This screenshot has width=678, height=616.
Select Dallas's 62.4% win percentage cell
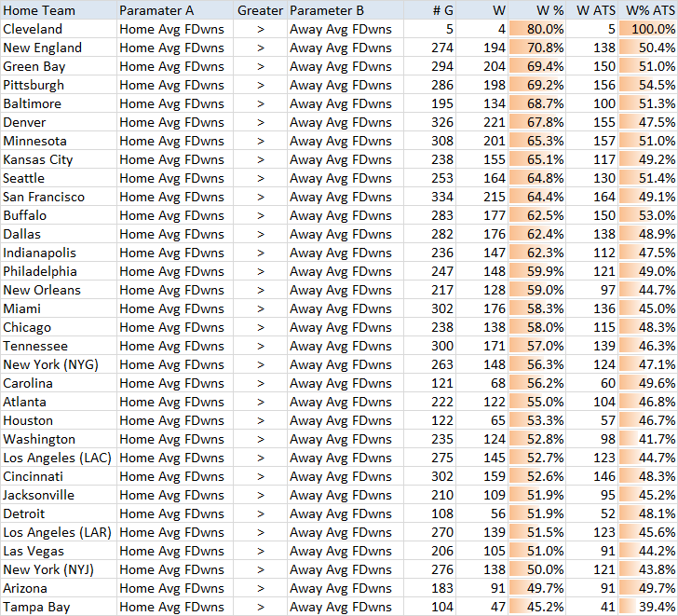(537, 234)
